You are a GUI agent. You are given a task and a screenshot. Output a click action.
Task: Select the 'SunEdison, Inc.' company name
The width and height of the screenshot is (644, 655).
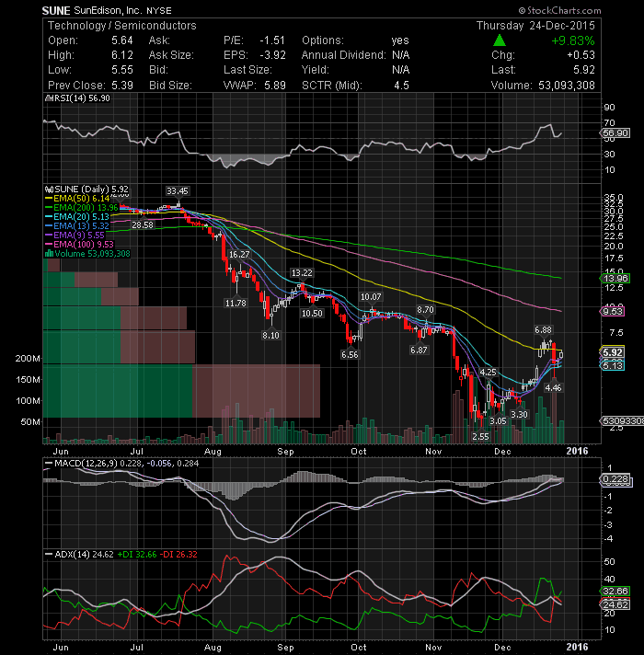pos(109,10)
